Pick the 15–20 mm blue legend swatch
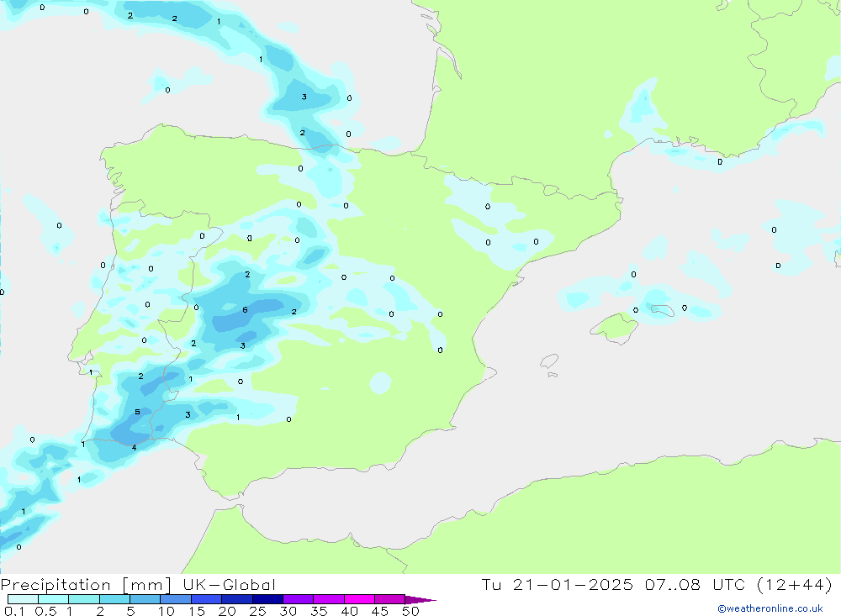Image resolution: width=841 pixels, height=616 pixels. tap(207, 599)
